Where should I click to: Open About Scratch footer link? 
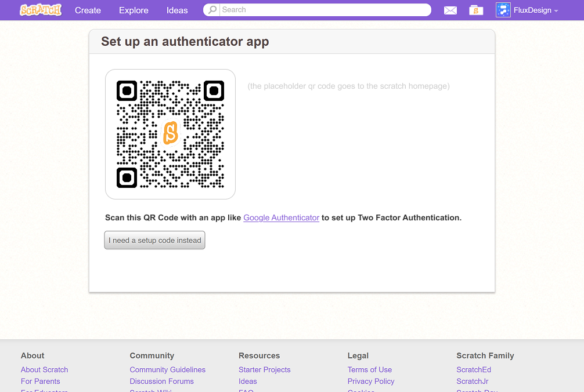44,370
